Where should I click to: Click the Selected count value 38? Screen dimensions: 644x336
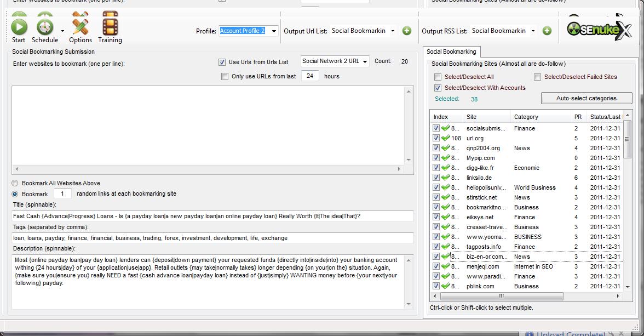474,99
